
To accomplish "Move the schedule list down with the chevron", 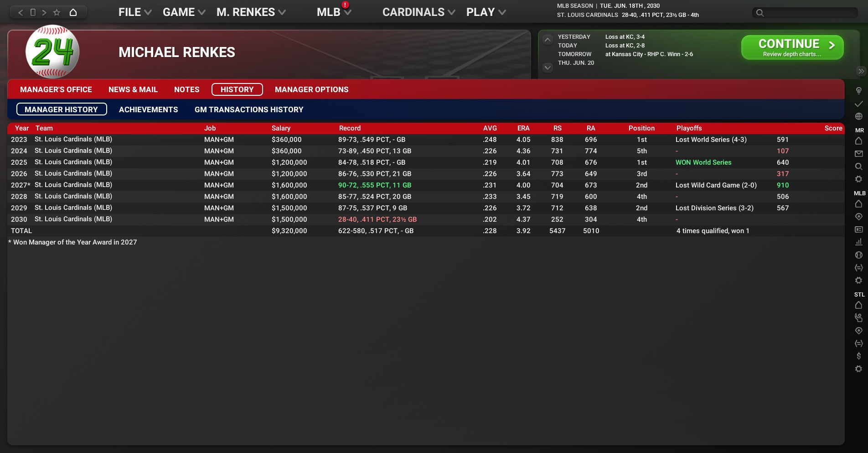I will point(548,68).
